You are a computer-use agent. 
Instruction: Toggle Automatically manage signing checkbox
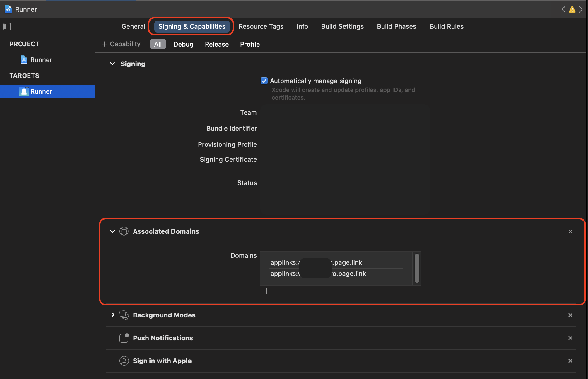[264, 81]
